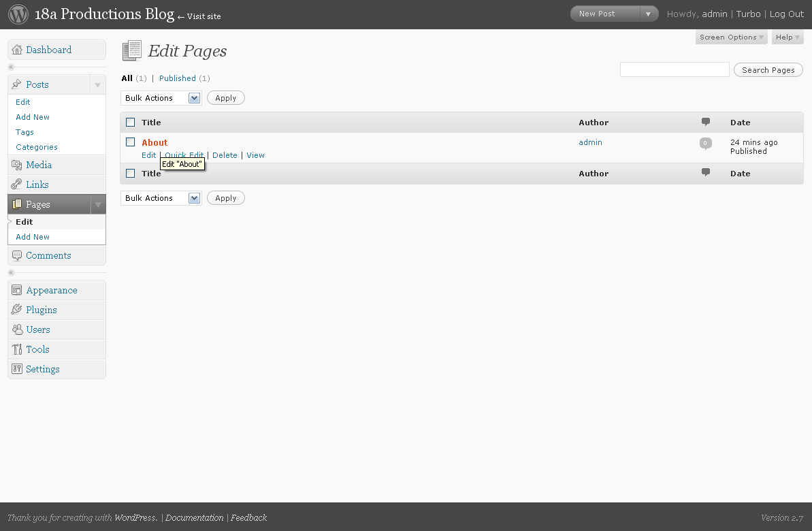Open Tags under Posts
812x531 pixels.
[x=25, y=132]
